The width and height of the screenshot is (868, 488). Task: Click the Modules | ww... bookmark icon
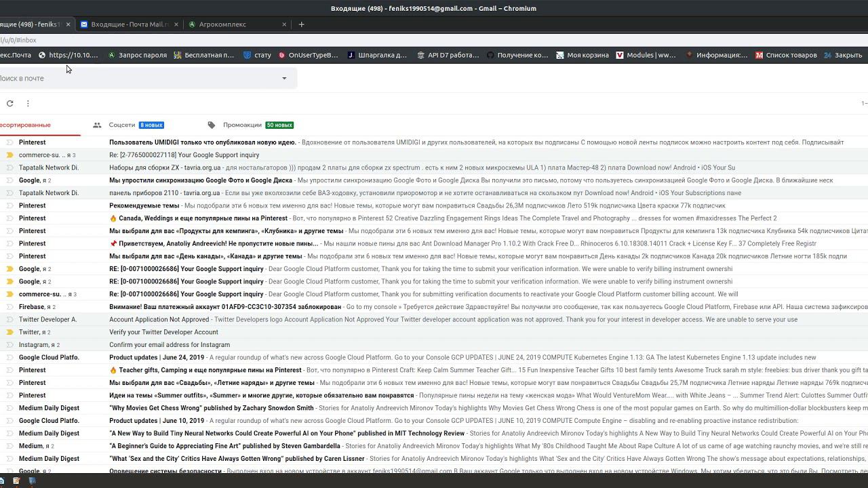[620, 56]
